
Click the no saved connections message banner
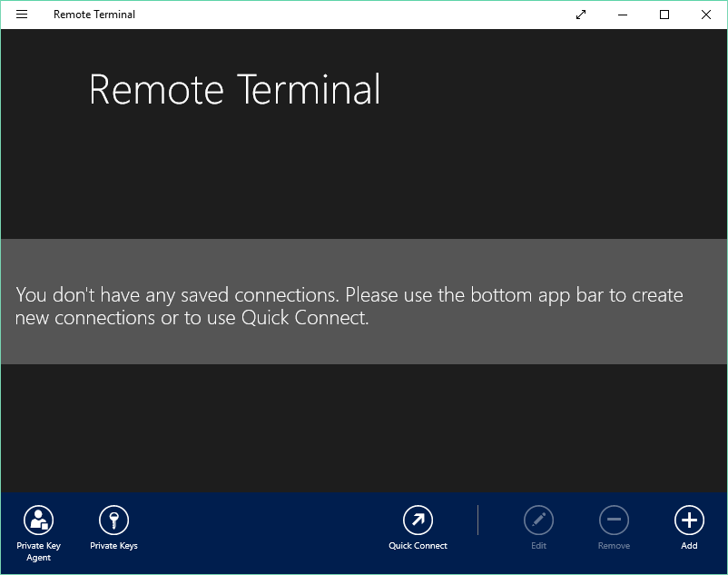click(x=363, y=306)
